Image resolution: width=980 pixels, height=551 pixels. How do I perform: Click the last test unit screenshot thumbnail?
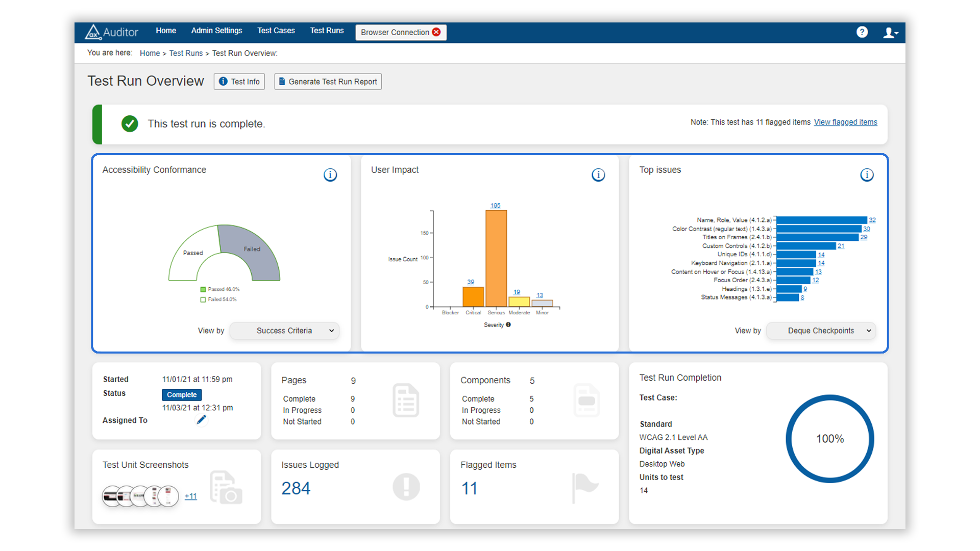pos(168,496)
